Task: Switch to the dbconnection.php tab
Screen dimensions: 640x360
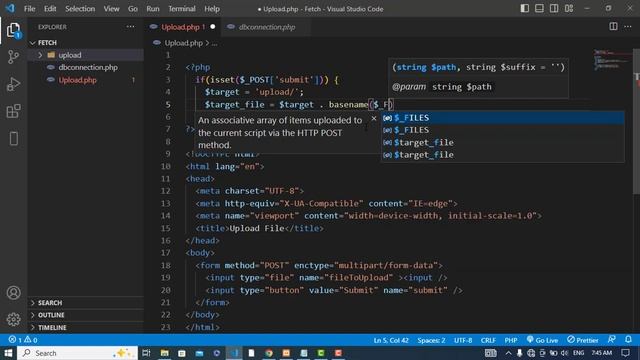Action: (x=267, y=27)
